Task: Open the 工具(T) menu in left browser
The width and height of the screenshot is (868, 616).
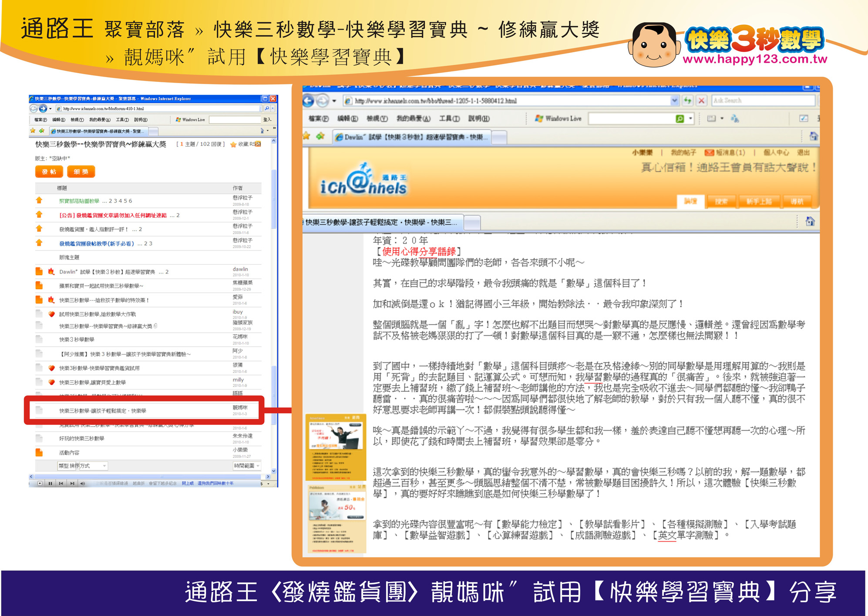Action: pyautogui.click(x=122, y=120)
